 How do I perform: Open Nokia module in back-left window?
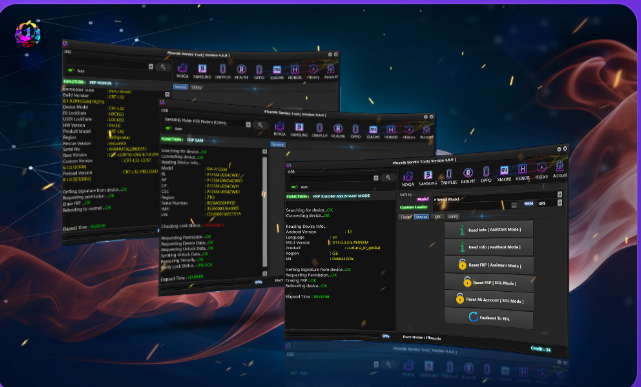coord(182,70)
